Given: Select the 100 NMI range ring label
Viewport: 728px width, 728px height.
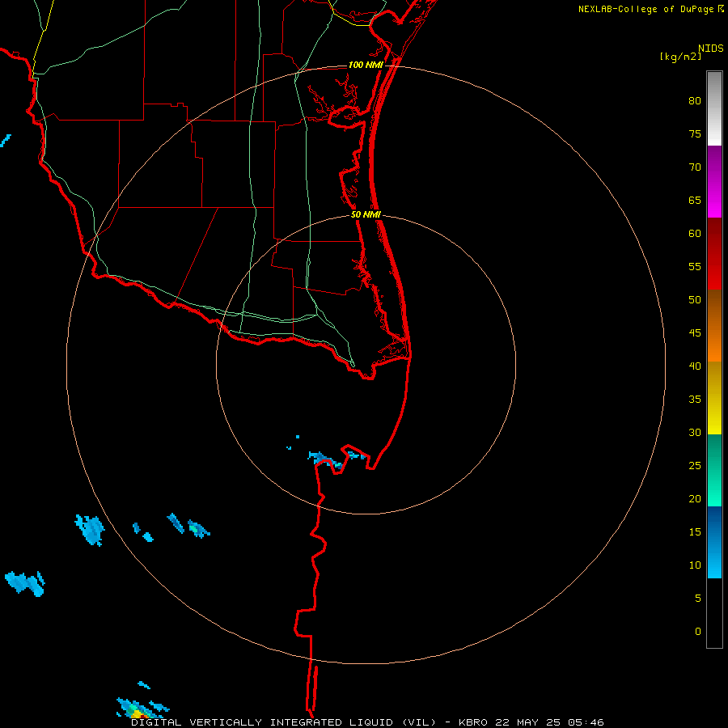Looking at the screenshot, I should [x=366, y=65].
